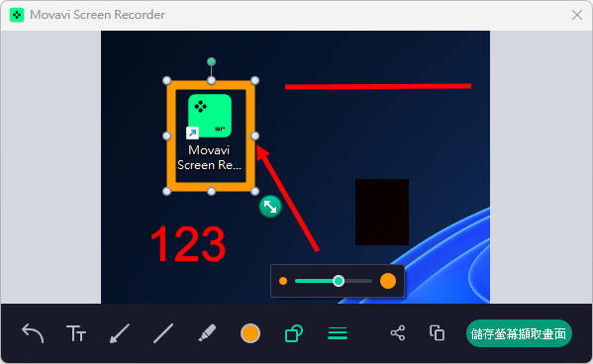Viewport: 593px width, 364px height.
Task: Copy the screenshot to clipboard
Action: (437, 333)
